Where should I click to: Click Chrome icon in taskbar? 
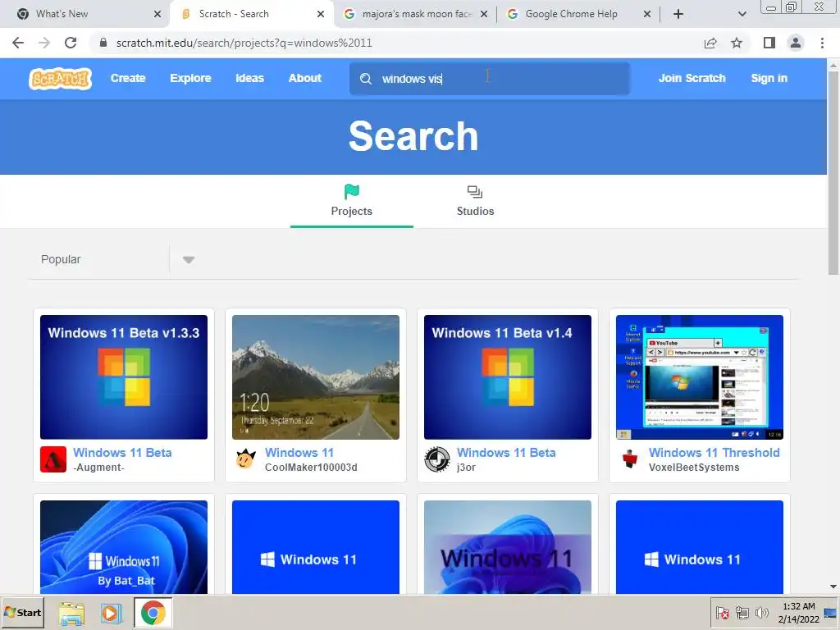[153, 613]
